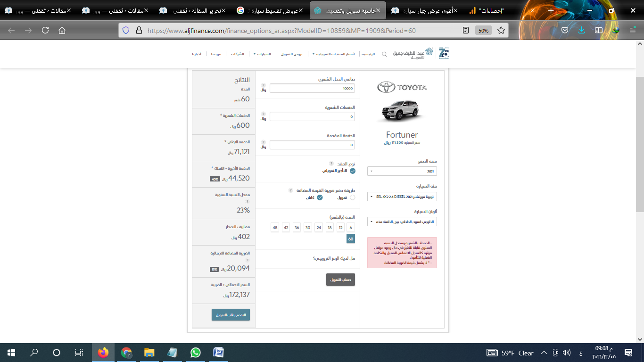Open a new browser tab
Viewport: 644px width, 362px height.
tap(551, 10)
